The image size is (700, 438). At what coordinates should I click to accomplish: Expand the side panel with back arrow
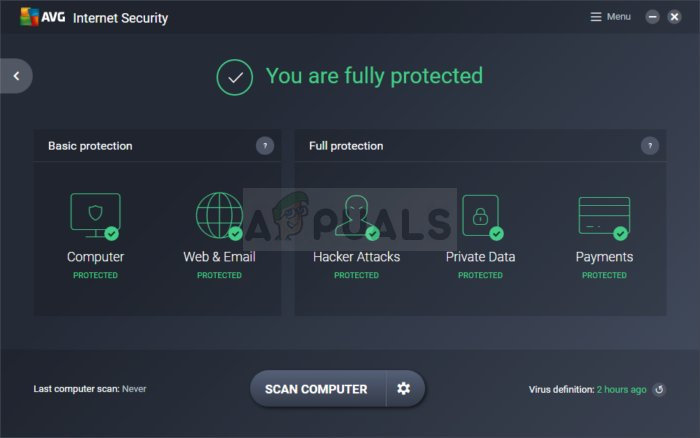coord(16,75)
